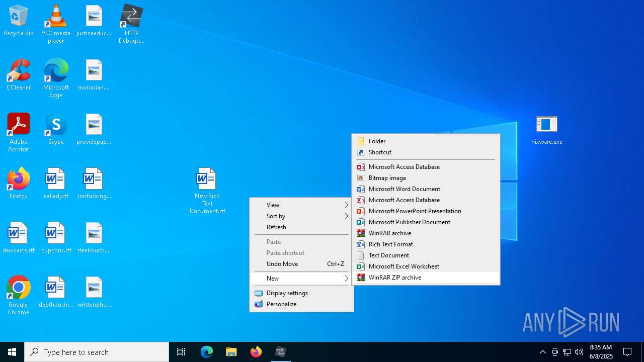This screenshot has height=362, width=644.
Task: Select the HTTP Debugger desktop shortcut
Action: tap(131, 24)
